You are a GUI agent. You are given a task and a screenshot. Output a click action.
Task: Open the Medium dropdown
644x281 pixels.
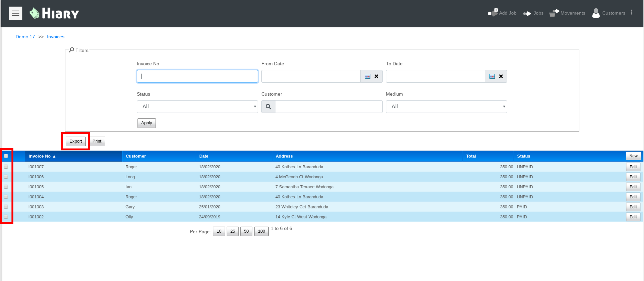point(446,107)
